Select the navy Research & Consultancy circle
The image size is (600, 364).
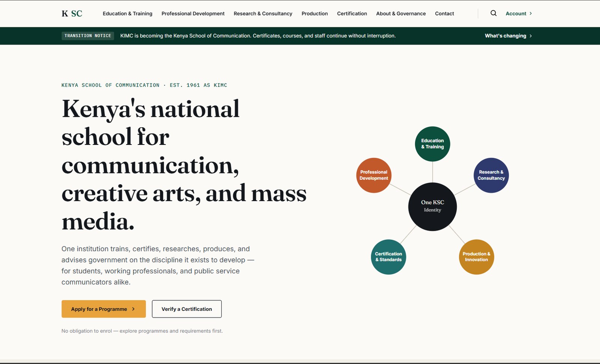coord(491,175)
